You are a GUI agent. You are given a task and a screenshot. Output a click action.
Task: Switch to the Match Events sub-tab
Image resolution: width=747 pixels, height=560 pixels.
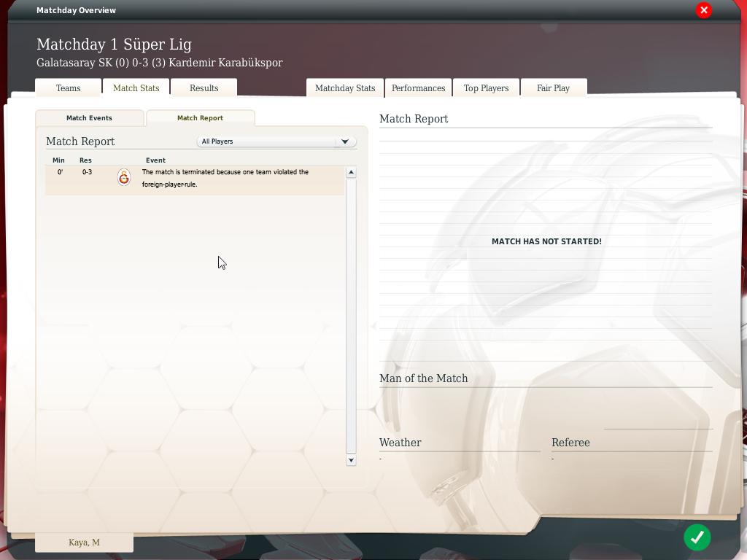click(x=89, y=118)
